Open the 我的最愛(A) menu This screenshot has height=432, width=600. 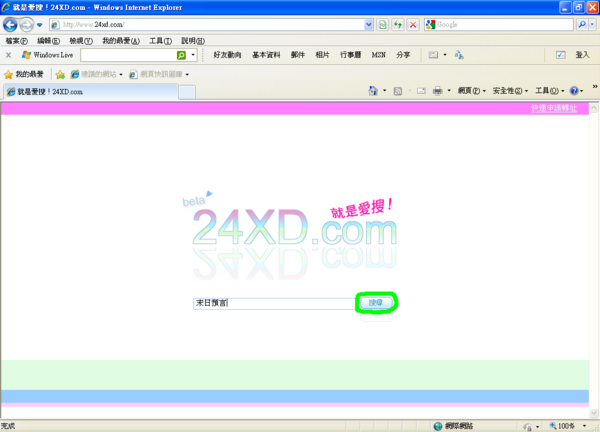[121, 41]
